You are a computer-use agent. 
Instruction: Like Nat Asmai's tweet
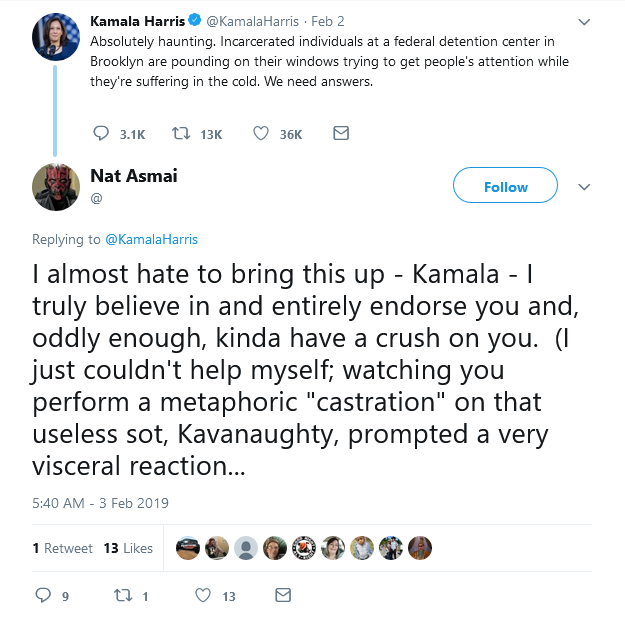203,596
